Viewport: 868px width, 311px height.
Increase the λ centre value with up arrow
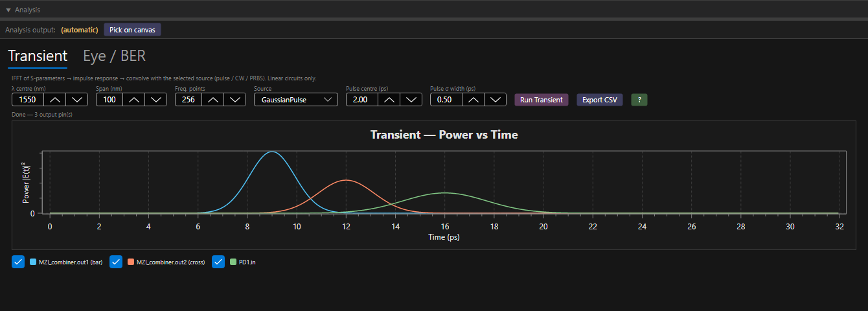[x=55, y=100]
